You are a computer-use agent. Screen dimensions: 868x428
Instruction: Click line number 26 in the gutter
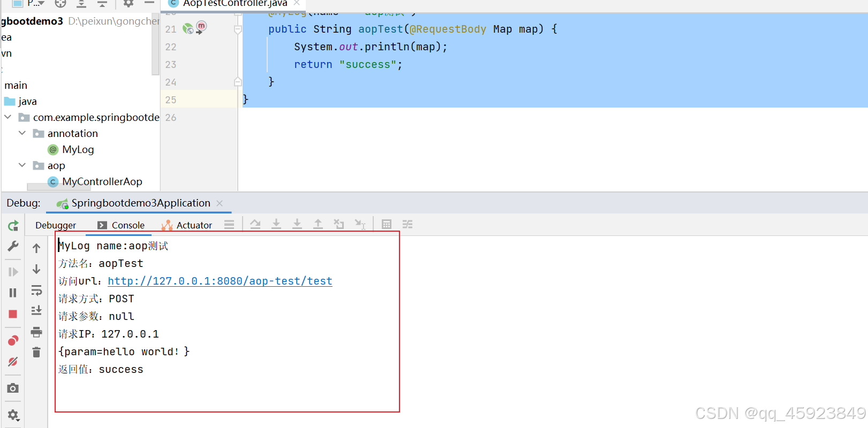click(x=171, y=117)
